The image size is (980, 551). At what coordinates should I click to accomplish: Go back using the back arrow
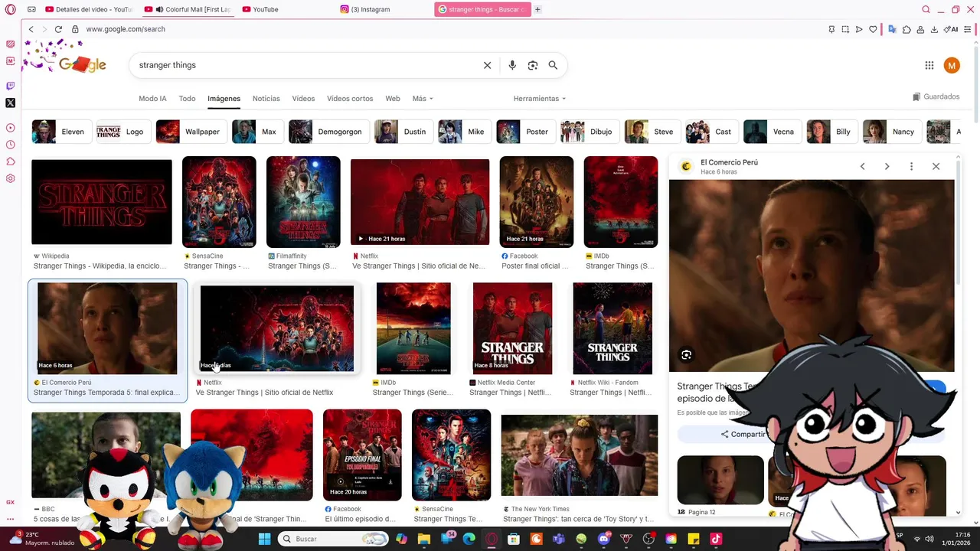pyautogui.click(x=31, y=29)
